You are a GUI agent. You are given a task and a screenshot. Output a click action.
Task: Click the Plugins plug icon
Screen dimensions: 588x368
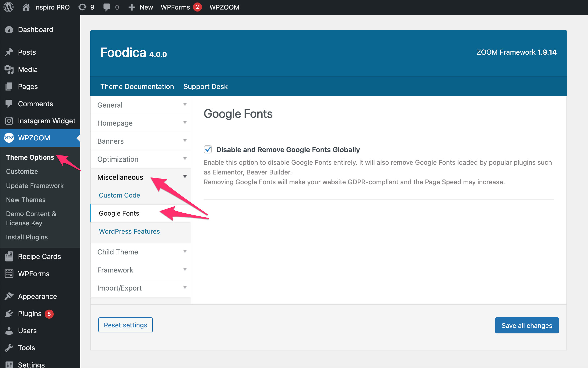(9, 314)
